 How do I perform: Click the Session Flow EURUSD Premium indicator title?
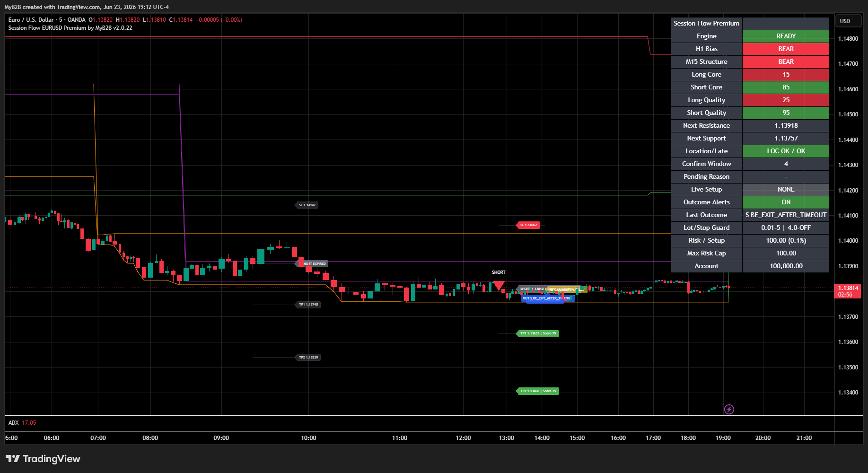point(70,28)
